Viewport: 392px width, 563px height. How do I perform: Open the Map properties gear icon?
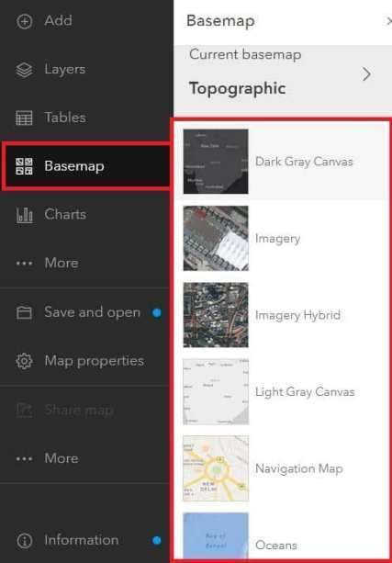25,361
